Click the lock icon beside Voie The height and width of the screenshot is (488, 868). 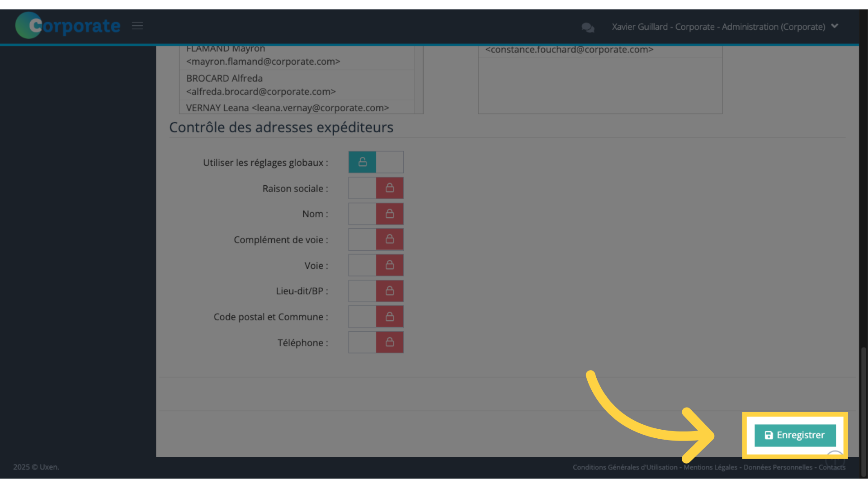390,265
